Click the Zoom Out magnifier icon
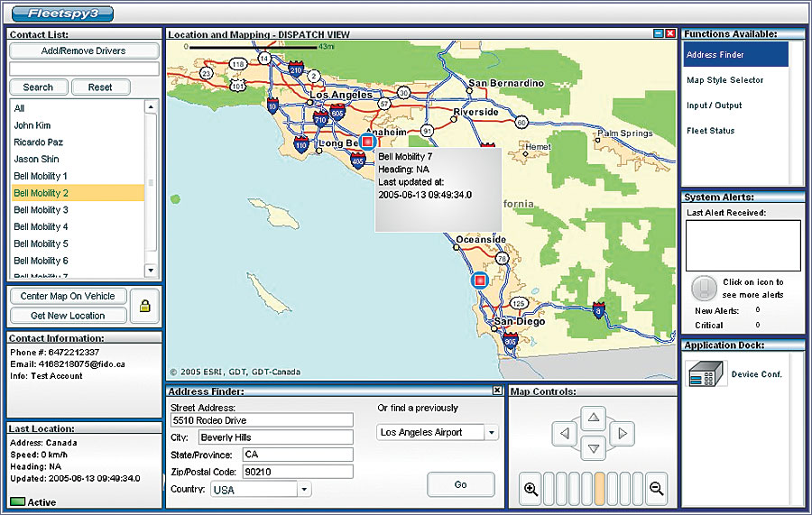Image resolution: width=812 pixels, height=515 pixels. (657, 489)
